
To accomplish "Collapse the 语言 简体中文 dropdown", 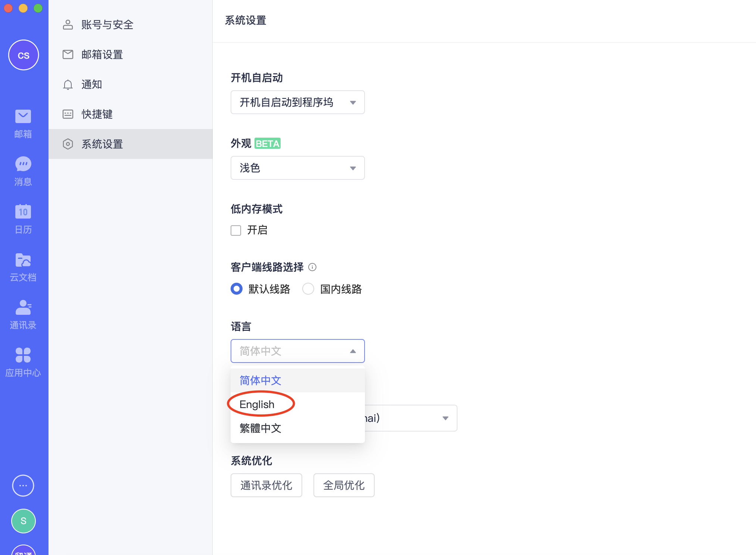I will [298, 351].
